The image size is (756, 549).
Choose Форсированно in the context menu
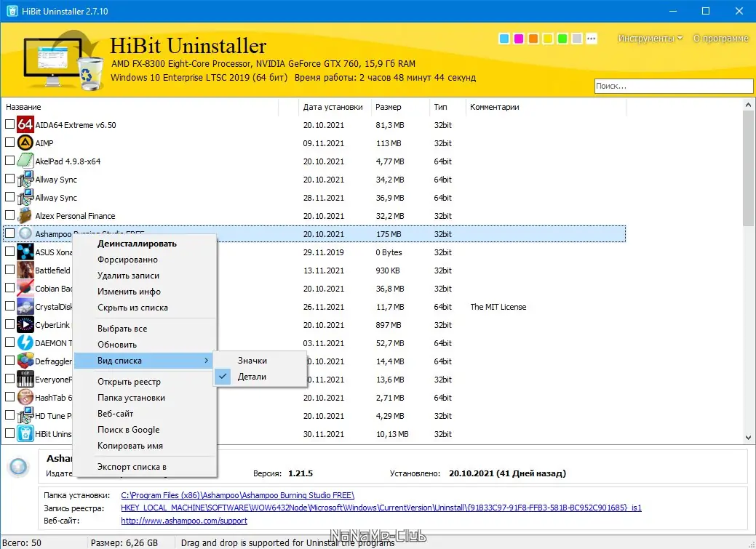127,260
